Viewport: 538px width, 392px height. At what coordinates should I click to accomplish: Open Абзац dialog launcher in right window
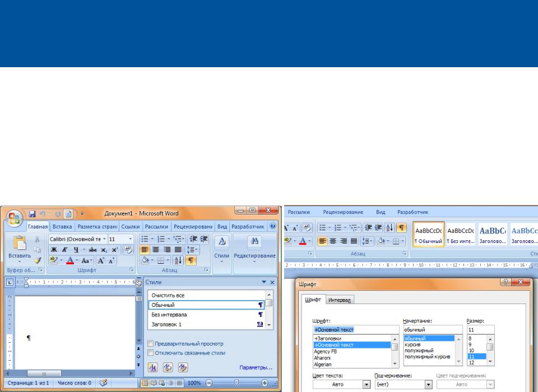(405, 254)
